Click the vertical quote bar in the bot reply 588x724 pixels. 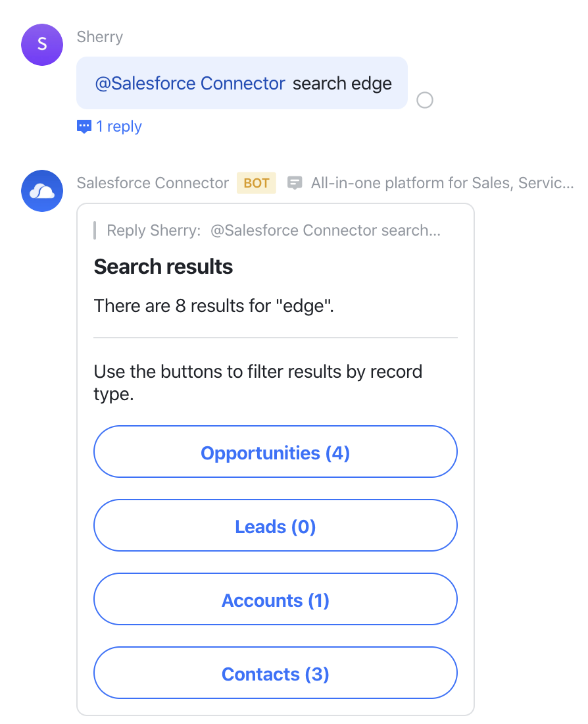96,230
